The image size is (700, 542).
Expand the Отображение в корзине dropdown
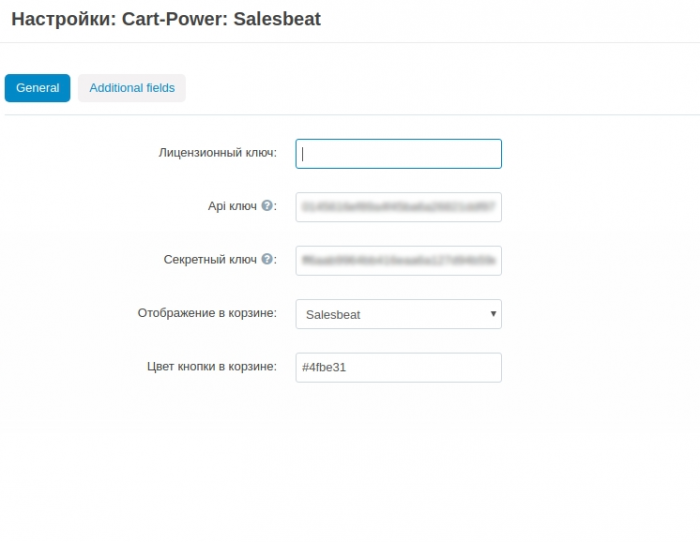[398, 314]
